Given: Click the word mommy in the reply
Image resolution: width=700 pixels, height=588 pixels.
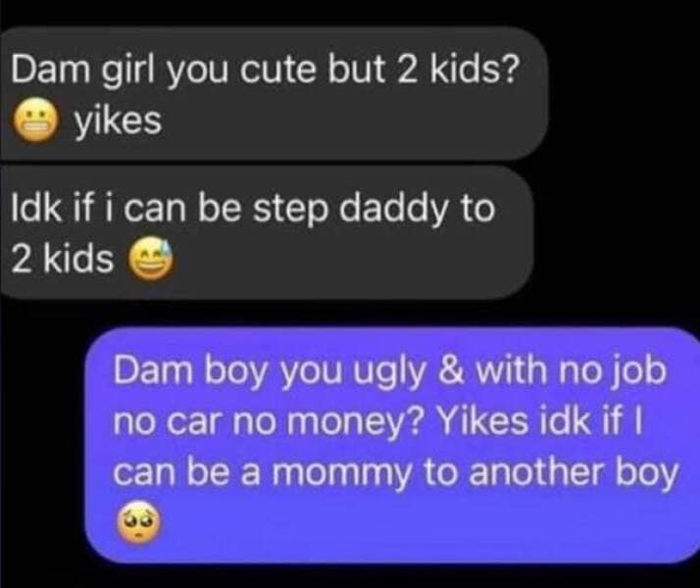Looking at the screenshot, I should (341, 473).
